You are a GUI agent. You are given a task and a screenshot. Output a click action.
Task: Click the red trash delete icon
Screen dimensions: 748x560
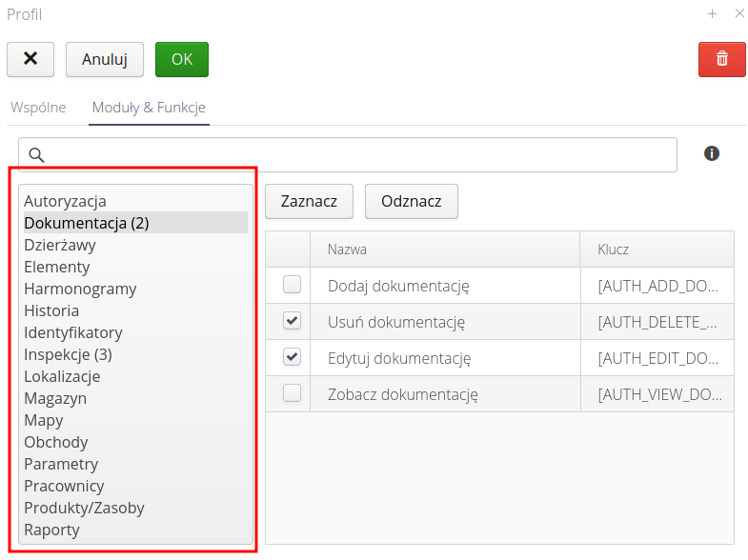coord(721,59)
